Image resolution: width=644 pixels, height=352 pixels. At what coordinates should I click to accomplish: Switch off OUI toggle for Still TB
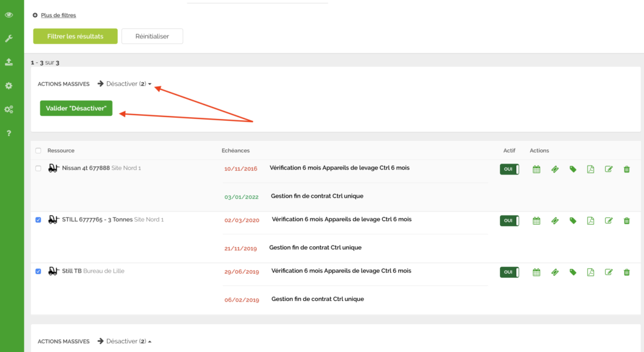pyautogui.click(x=509, y=272)
